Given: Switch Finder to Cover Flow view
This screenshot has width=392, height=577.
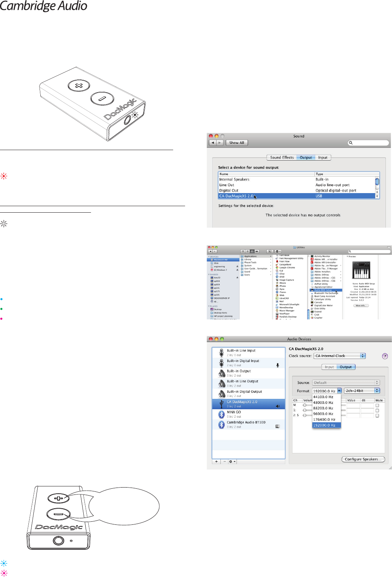Looking at the screenshot, I should [x=257, y=251].
